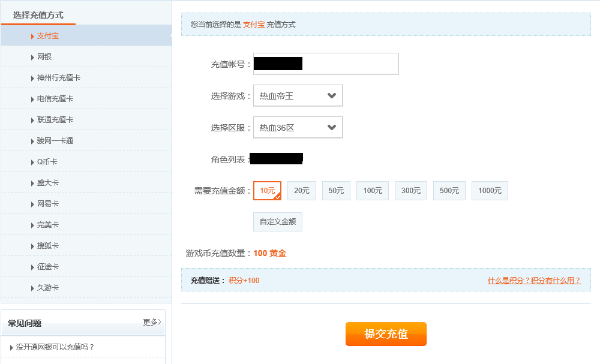Viewport: 600px width, 364px height.
Task: Select 支付宝 payment method in sidebar
Action: [48, 36]
